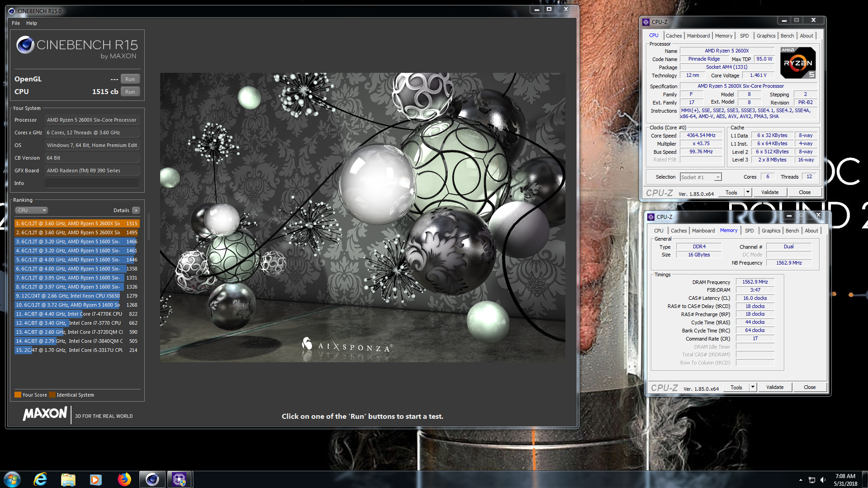Switch to CPU-Z taskbar icon
The width and height of the screenshot is (868, 488).
179,479
